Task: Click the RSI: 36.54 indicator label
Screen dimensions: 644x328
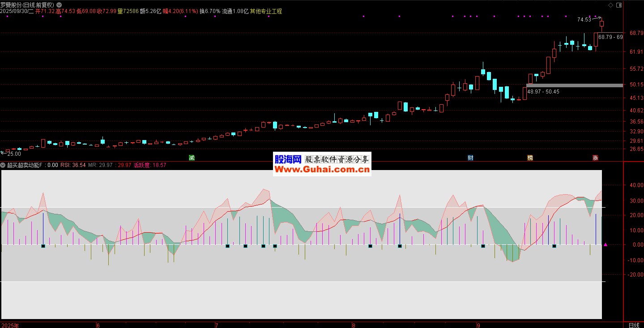Action: (73, 165)
